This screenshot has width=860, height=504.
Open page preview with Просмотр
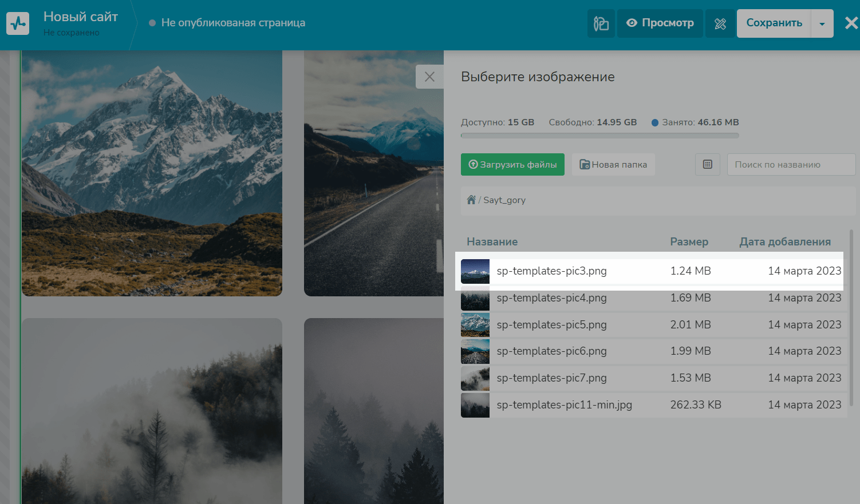(660, 23)
